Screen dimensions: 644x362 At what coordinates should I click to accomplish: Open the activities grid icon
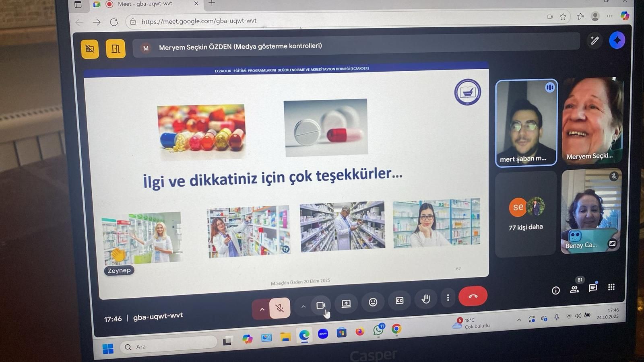pos(611,287)
